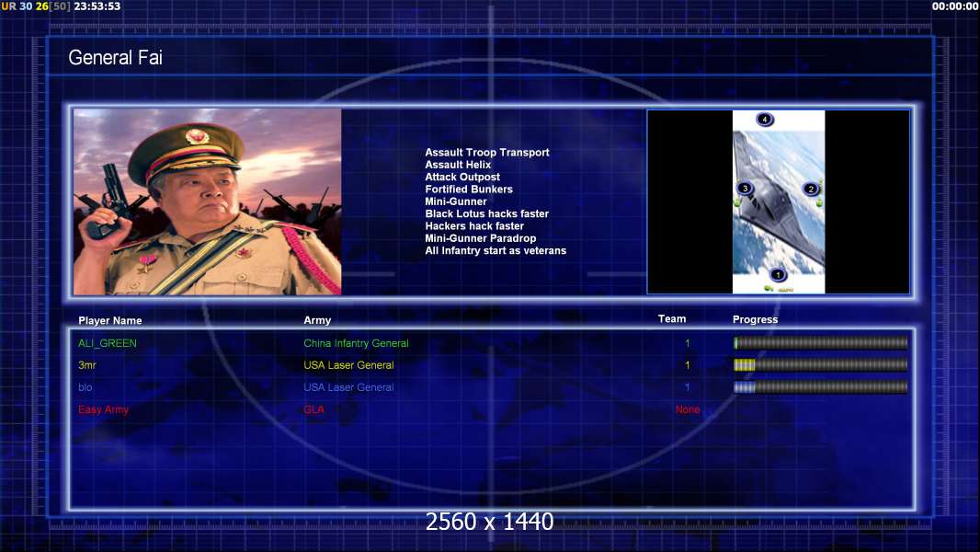
Task: Click the 23:53:53 clock readout
Action: (97, 6)
